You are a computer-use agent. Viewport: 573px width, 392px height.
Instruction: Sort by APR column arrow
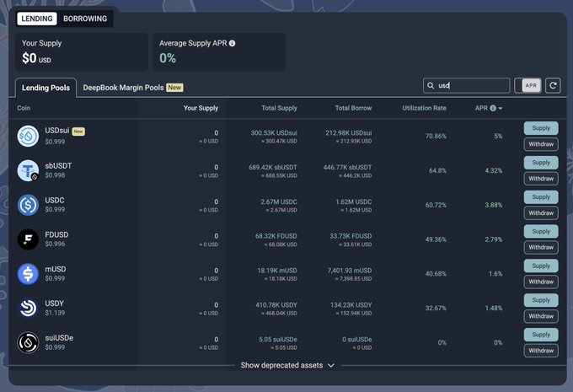tap(501, 109)
